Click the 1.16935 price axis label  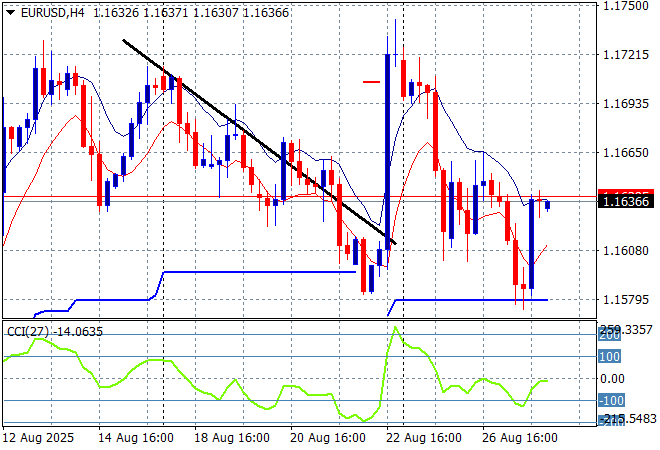tap(626, 104)
